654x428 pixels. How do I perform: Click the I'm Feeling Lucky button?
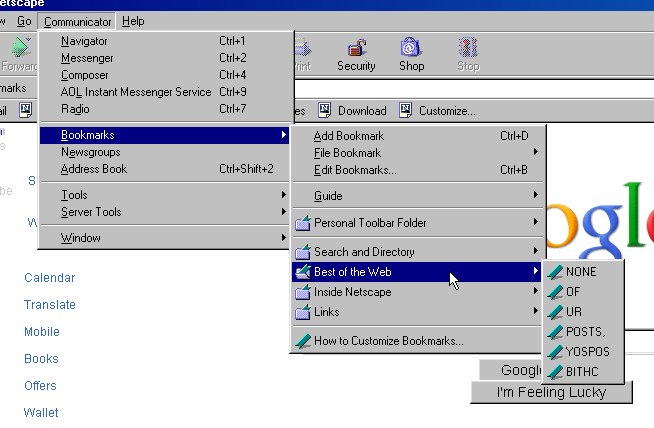click(551, 392)
